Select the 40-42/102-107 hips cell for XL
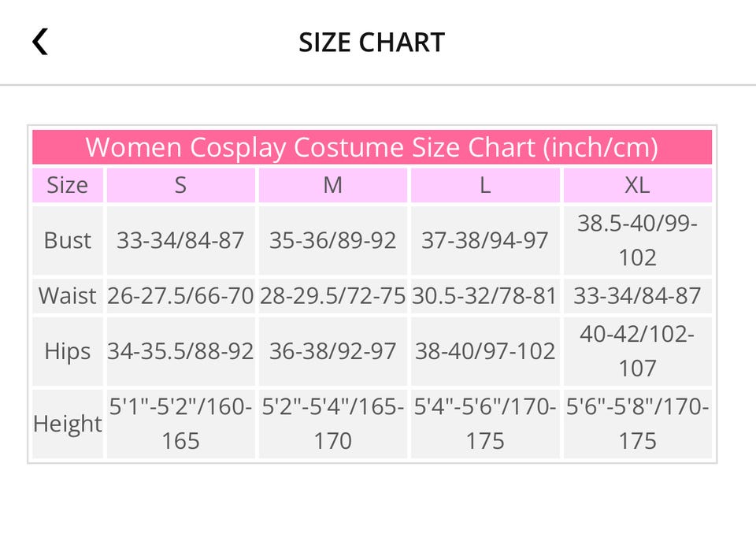Screen dimensions: 756x552 coord(637,351)
